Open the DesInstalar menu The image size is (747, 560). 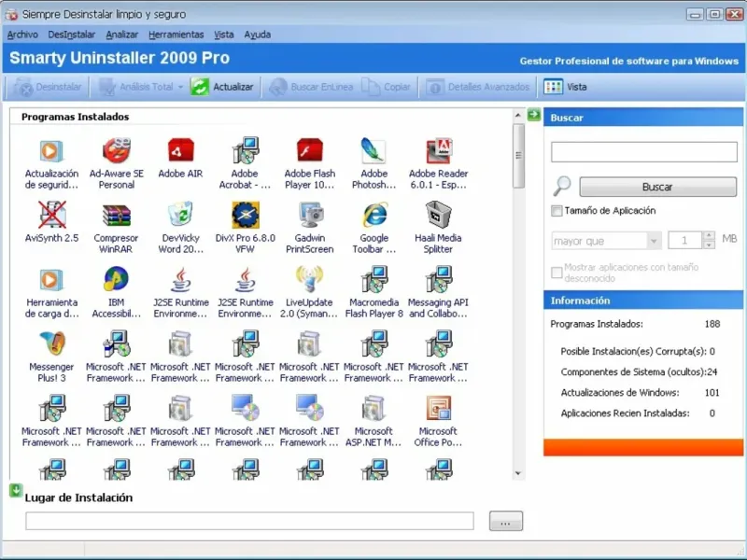click(x=72, y=35)
